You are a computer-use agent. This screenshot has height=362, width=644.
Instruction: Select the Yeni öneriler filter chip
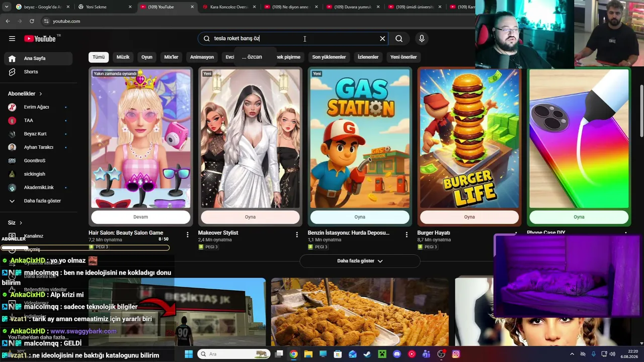tap(404, 57)
